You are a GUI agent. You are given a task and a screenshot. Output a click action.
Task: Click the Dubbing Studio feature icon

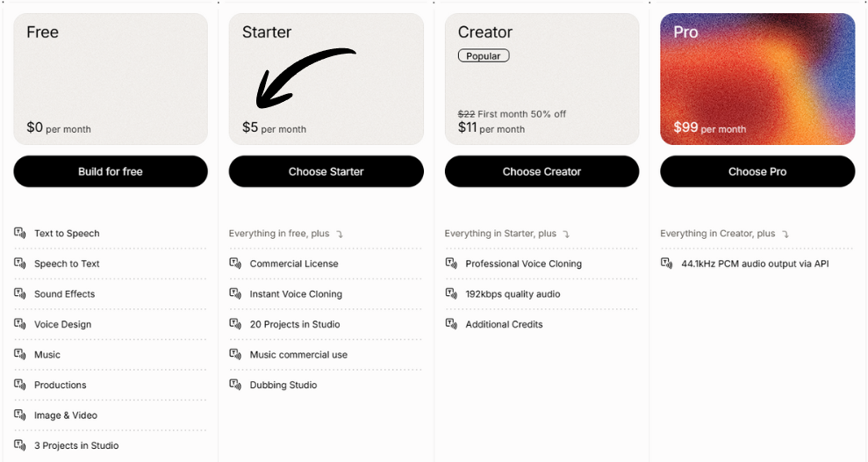coord(235,385)
